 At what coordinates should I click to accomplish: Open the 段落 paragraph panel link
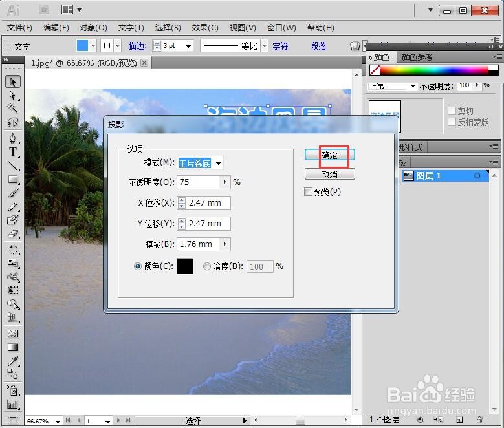click(x=318, y=47)
